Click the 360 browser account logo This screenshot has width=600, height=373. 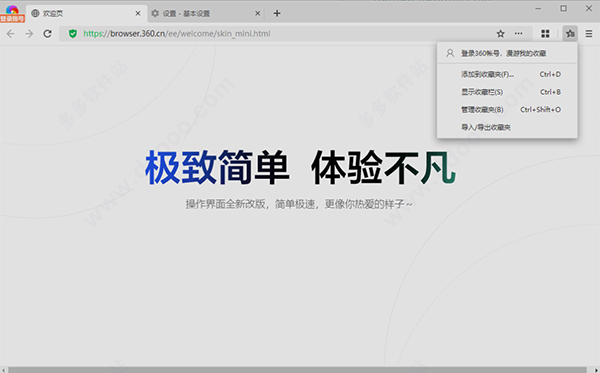(x=12, y=13)
